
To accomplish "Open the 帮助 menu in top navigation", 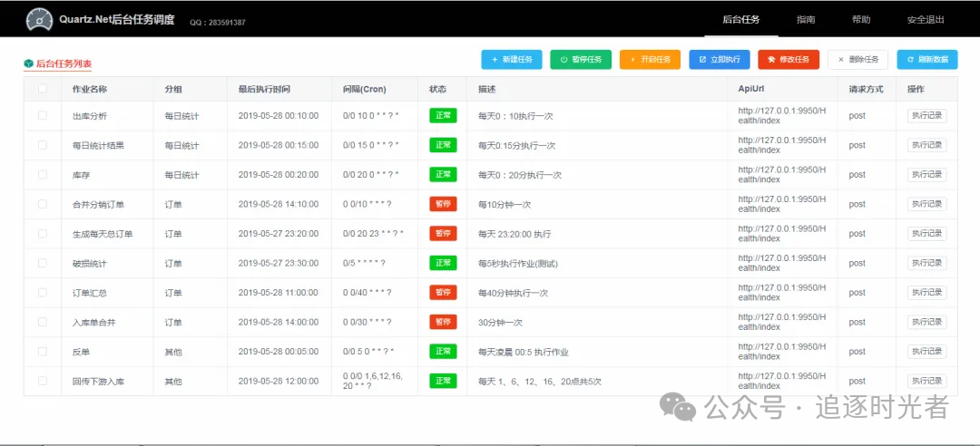I will pos(860,19).
